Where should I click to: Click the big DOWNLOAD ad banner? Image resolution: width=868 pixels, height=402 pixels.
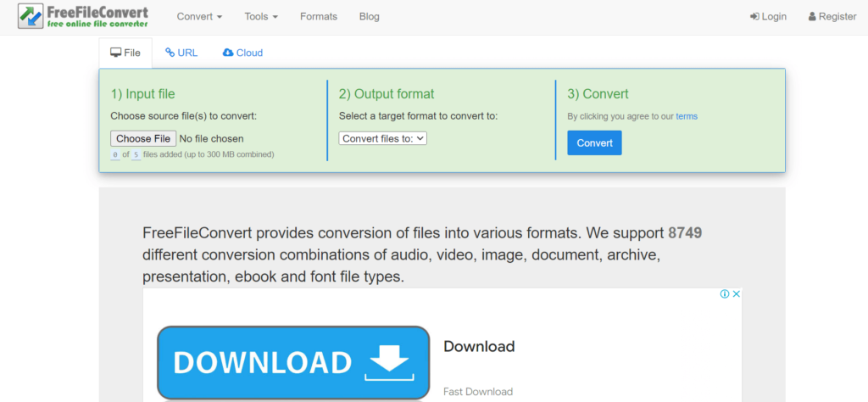coord(293,363)
